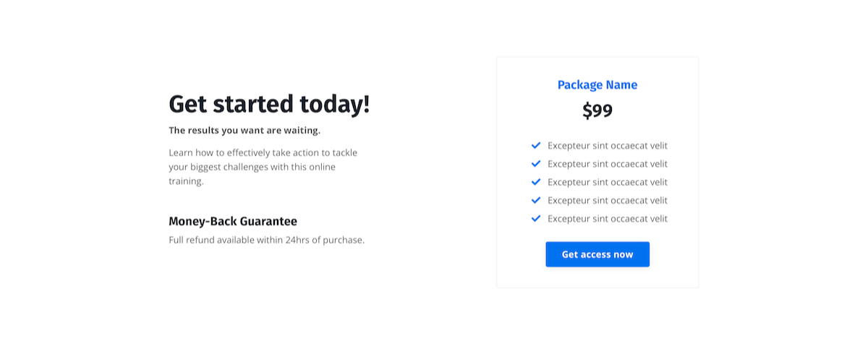
Task: Click the second checkmark icon in feature list
Action: pyautogui.click(x=536, y=163)
